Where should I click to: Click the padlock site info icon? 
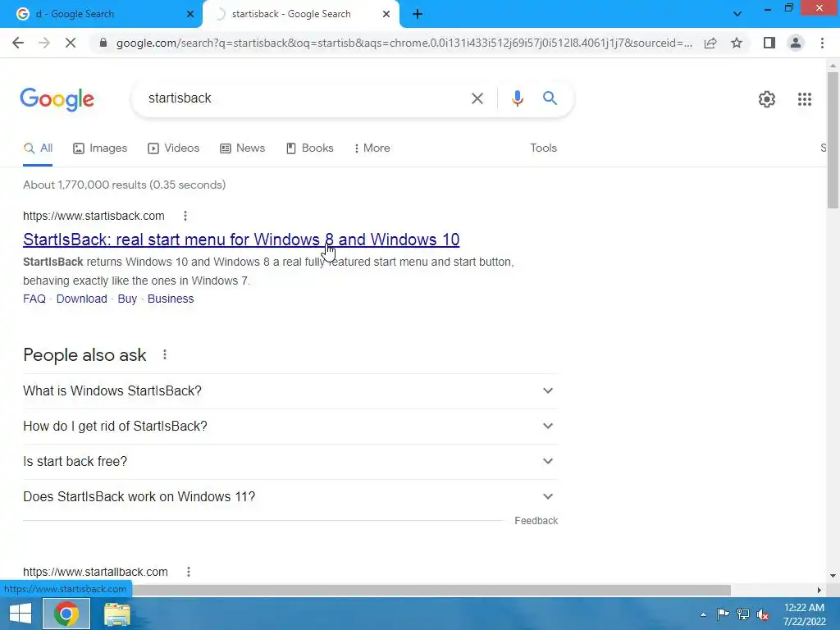pos(103,43)
